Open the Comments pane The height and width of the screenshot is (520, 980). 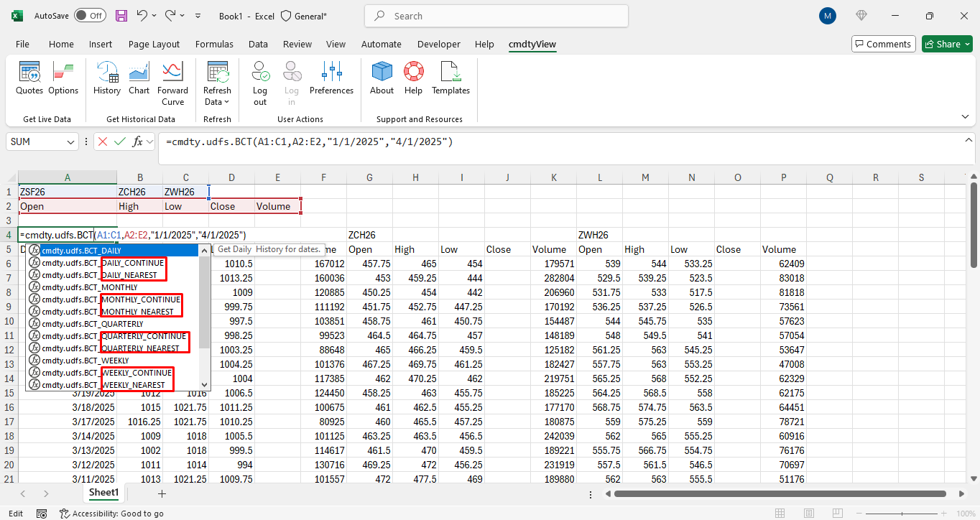(x=883, y=44)
